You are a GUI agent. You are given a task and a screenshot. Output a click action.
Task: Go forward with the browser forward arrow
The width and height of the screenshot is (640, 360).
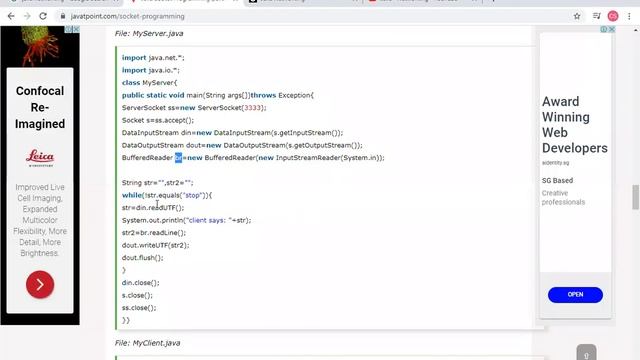pyautogui.click(x=27, y=16)
